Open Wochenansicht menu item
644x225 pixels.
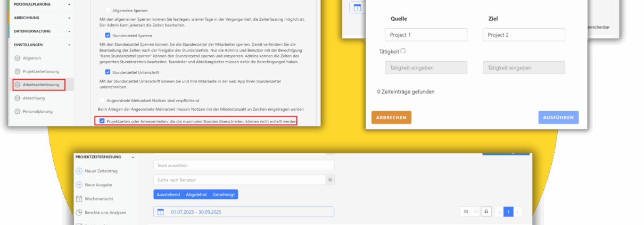tap(99, 198)
